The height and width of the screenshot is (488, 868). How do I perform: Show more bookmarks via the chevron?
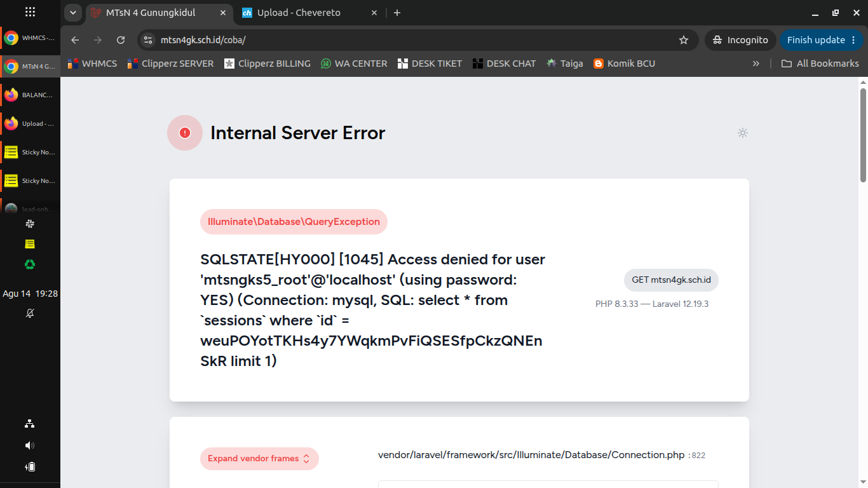coord(756,64)
